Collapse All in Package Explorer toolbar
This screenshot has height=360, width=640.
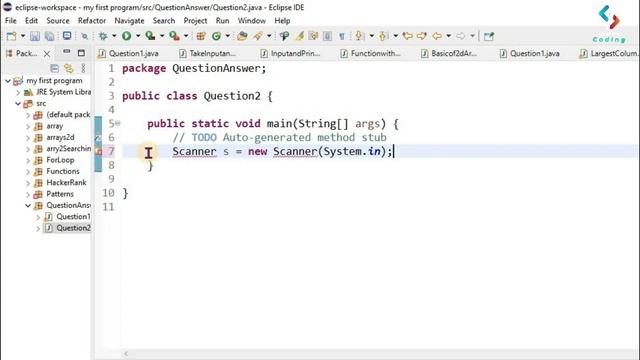coord(54,68)
